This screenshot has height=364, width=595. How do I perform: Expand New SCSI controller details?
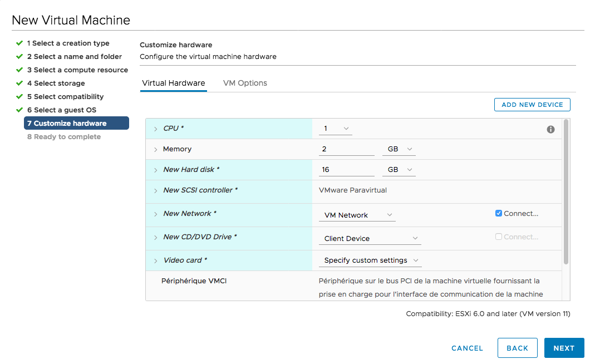pos(156,191)
